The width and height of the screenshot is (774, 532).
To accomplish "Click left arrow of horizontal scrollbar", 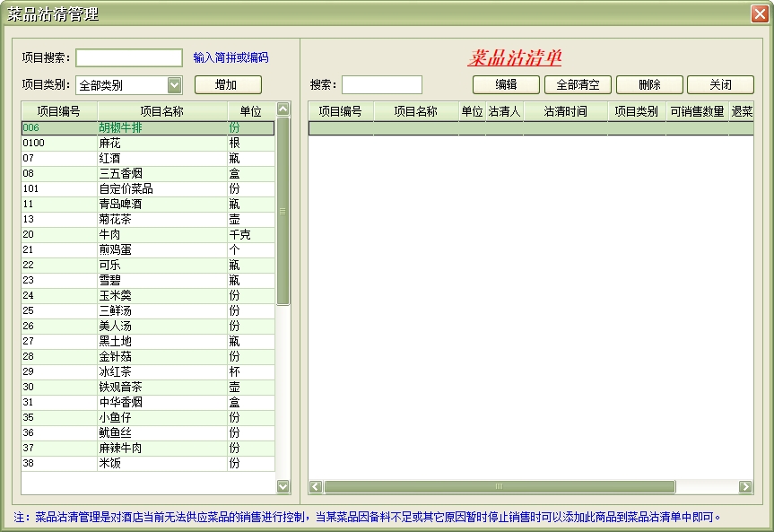I will click(316, 486).
